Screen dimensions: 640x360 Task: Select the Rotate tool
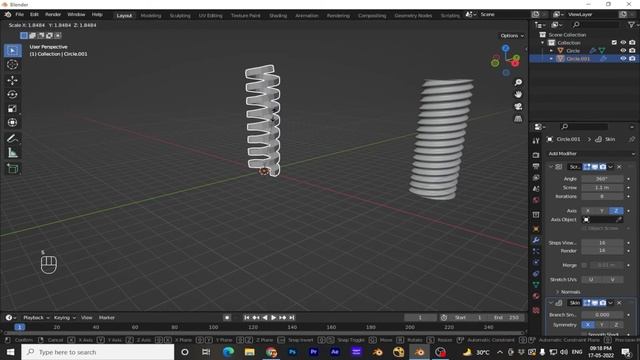coord(12,94)
